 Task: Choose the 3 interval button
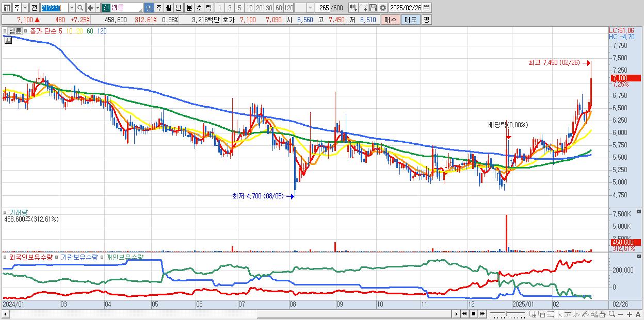[x=230, y=8]
